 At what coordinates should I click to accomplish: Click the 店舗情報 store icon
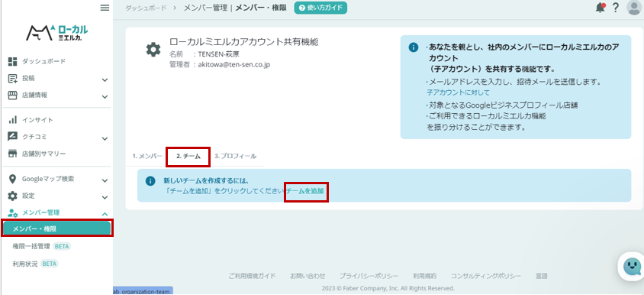[x=13, y=96]
